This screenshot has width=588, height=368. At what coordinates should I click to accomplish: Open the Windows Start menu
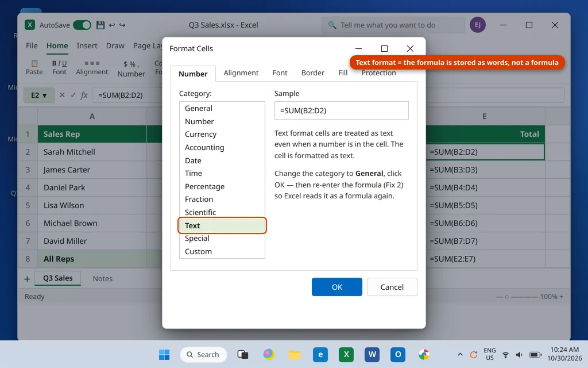(164, 354)
